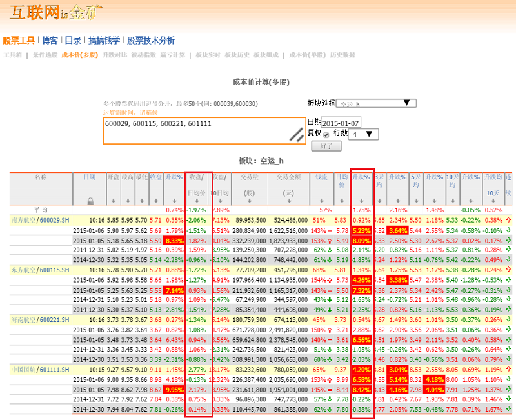Open 目录 main menu item
This screenshot has height=420, width=516.
click(73, 41)
